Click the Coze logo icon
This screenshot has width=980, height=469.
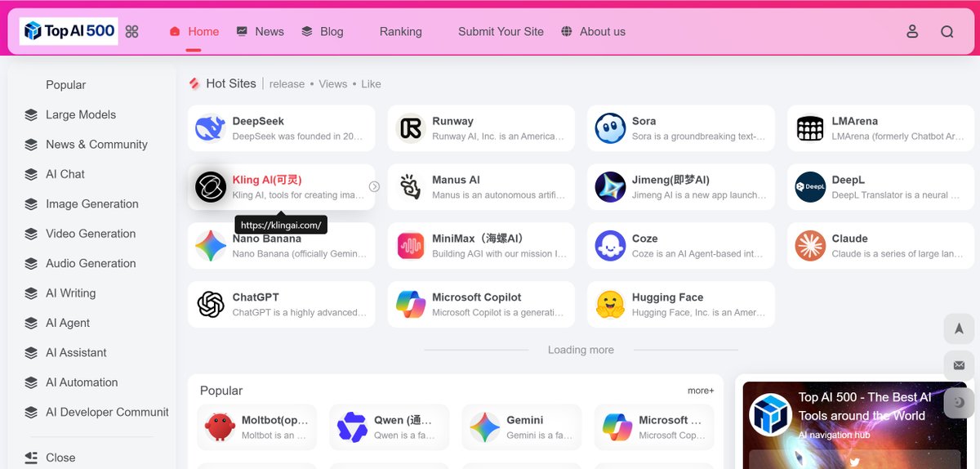pyautogui.click(x=610, y=246)
